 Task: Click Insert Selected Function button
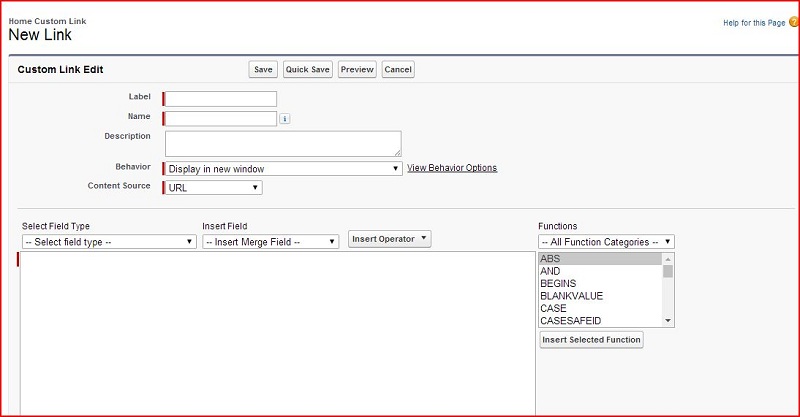tap(591, 340)
